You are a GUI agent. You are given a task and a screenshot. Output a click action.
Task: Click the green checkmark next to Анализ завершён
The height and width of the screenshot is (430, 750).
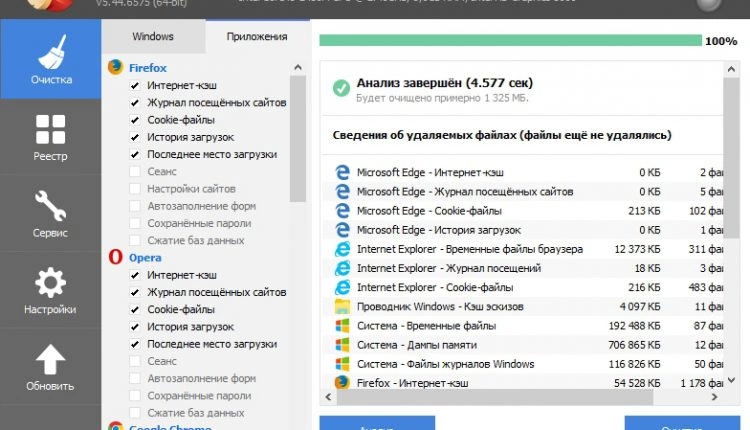[341, 88]
